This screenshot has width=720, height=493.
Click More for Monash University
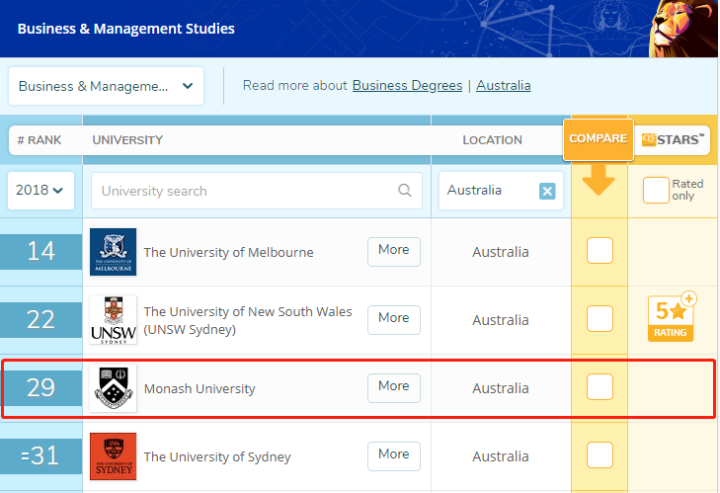click(394, 387)
